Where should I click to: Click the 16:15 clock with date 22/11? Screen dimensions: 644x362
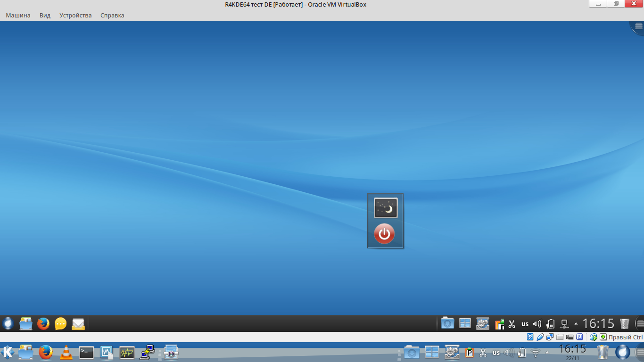(572, 352)
